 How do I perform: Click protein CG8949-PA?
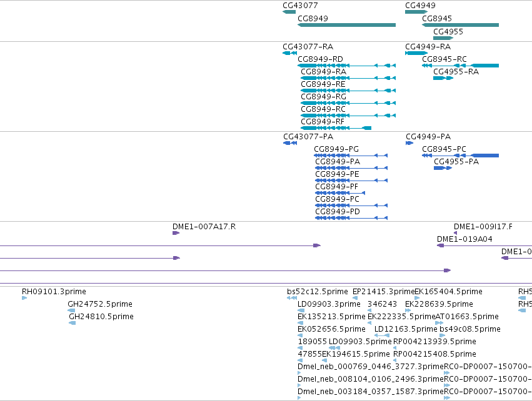click(351, 168)
